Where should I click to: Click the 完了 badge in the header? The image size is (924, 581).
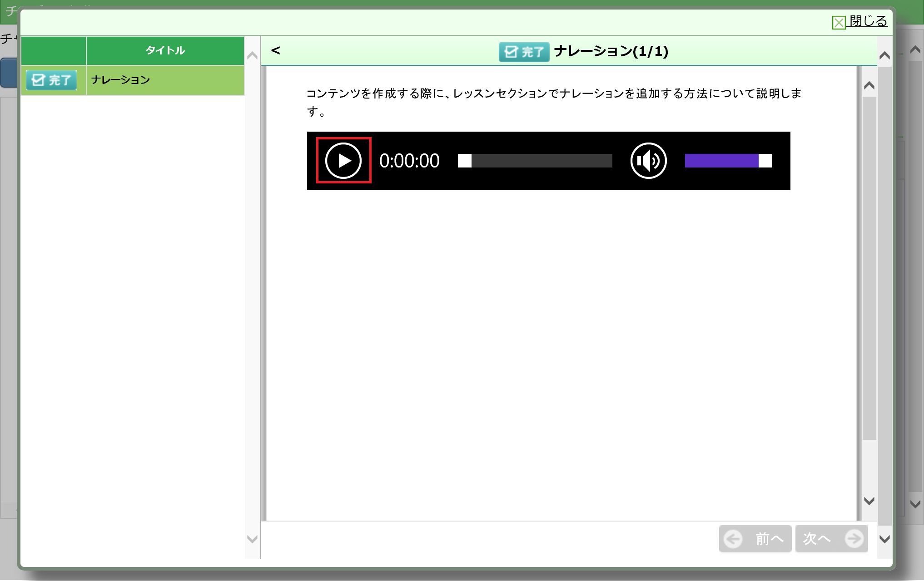tap(523, 52)
